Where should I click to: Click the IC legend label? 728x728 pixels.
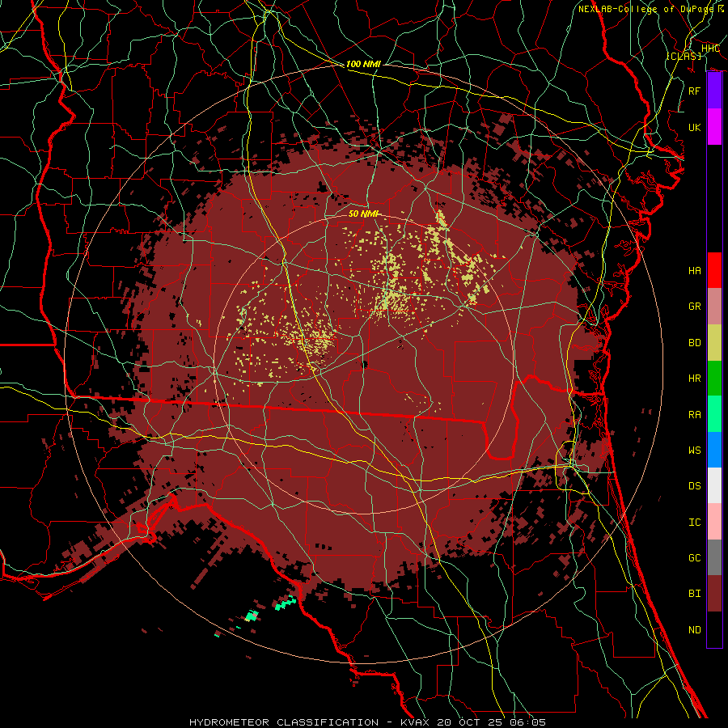point(695,523)
